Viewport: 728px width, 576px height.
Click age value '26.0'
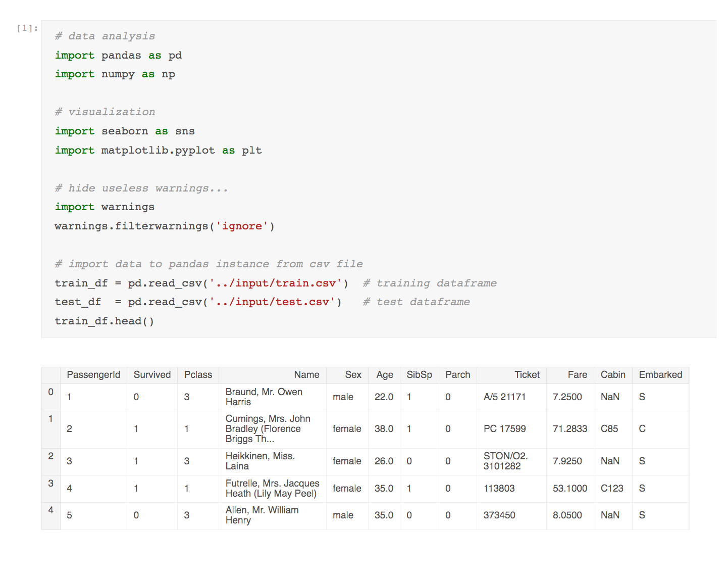click(384, 461)
